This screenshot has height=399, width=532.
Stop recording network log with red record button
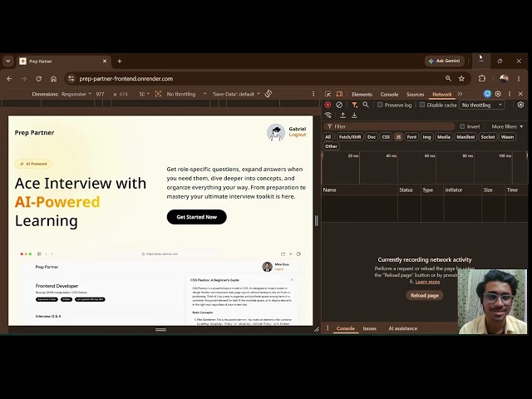point(328,105)
